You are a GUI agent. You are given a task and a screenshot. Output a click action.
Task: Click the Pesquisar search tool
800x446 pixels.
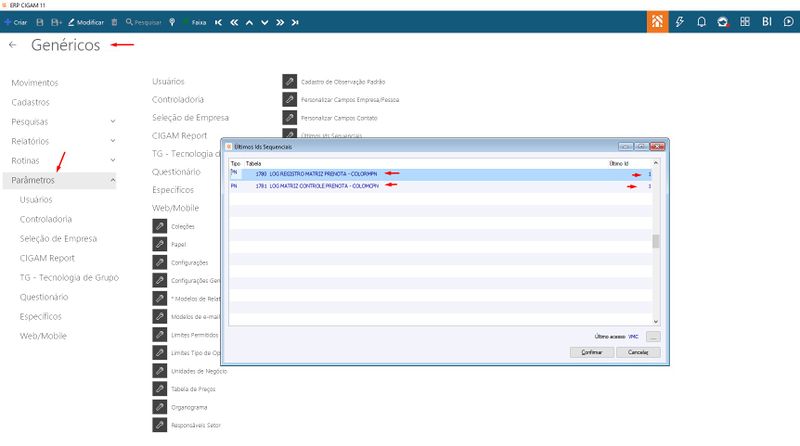pos(143,22)
